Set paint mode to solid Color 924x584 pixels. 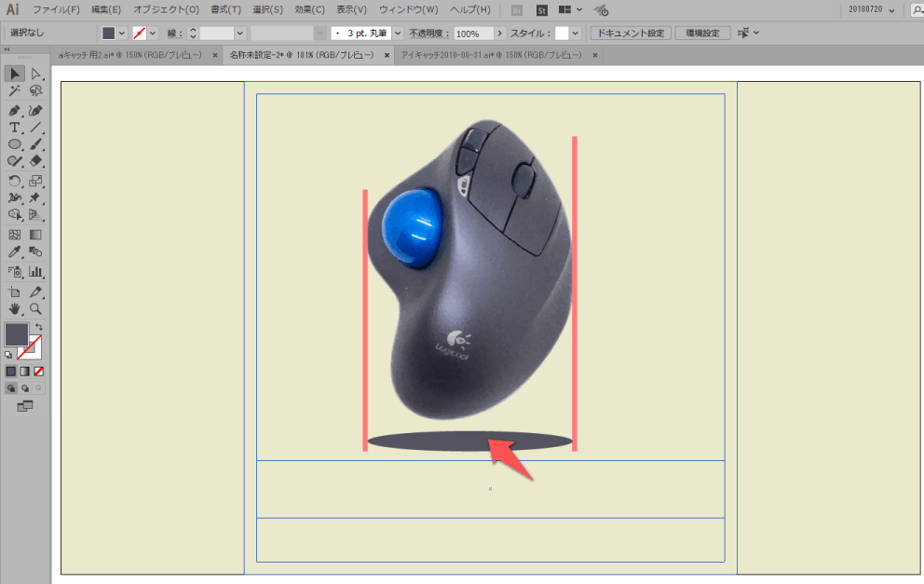click(x=10, y=372)
